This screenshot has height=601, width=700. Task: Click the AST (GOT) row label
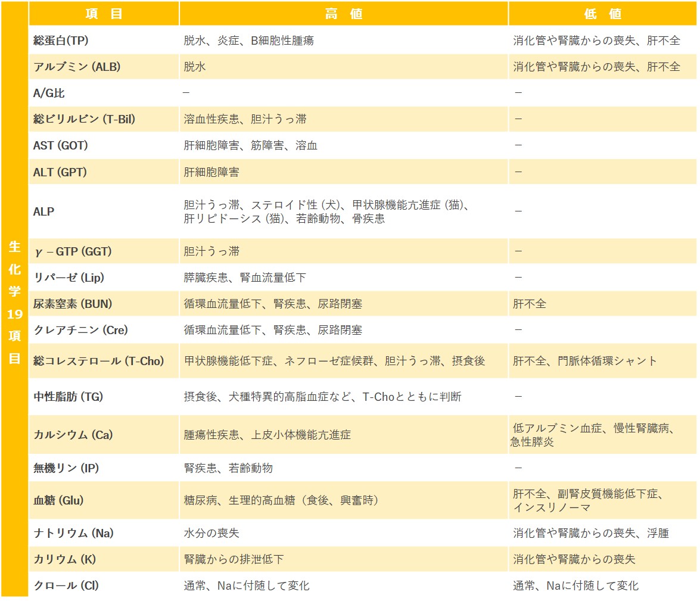[61, 145]
